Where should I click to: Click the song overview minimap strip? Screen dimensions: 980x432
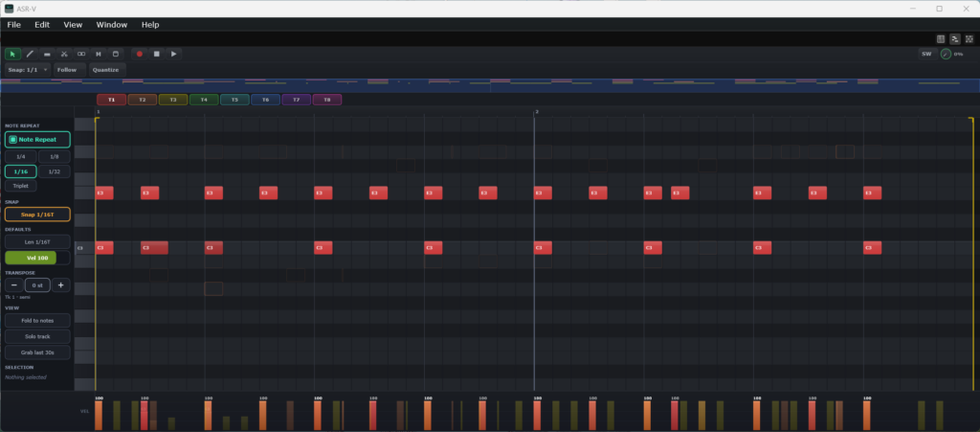click(x=490, y=85)
